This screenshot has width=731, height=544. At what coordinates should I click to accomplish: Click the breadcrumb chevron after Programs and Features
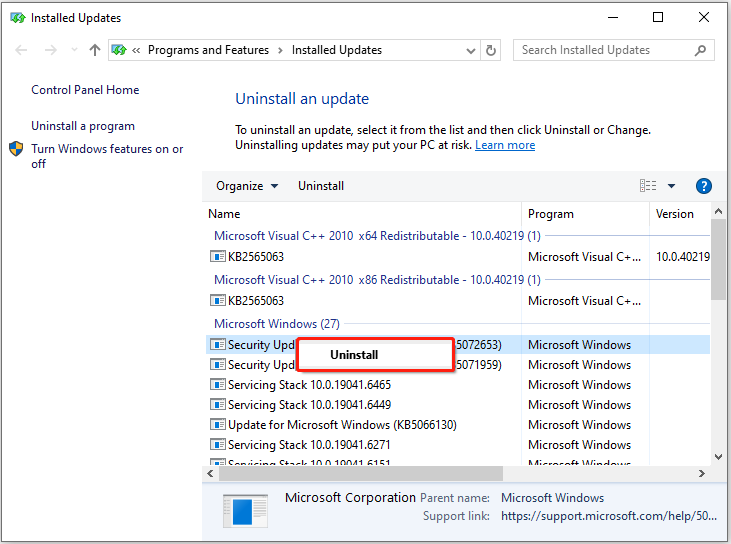pyautogui.click(x=280, y=50)
